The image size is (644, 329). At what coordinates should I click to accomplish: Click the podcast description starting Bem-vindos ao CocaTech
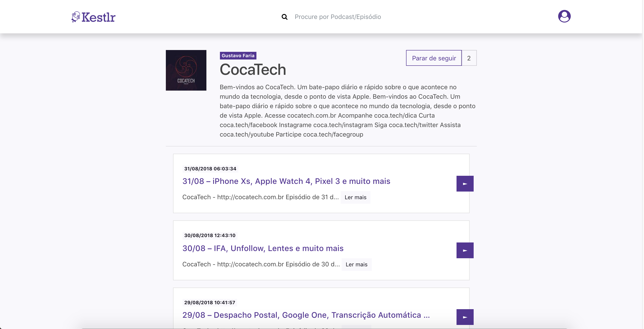348,111
